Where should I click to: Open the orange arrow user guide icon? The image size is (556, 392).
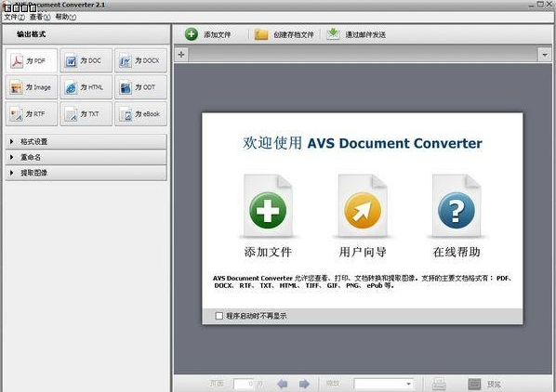(363, 210)
